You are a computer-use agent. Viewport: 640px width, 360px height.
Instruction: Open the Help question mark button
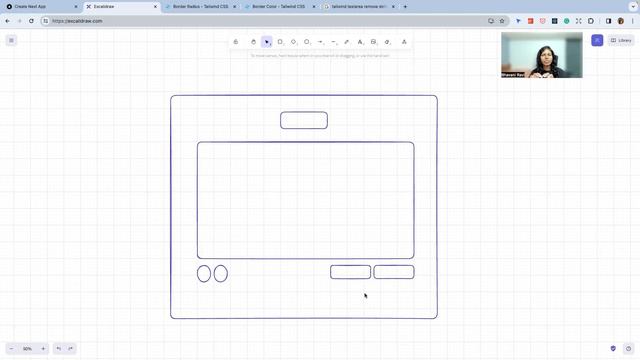coord(628,349)
